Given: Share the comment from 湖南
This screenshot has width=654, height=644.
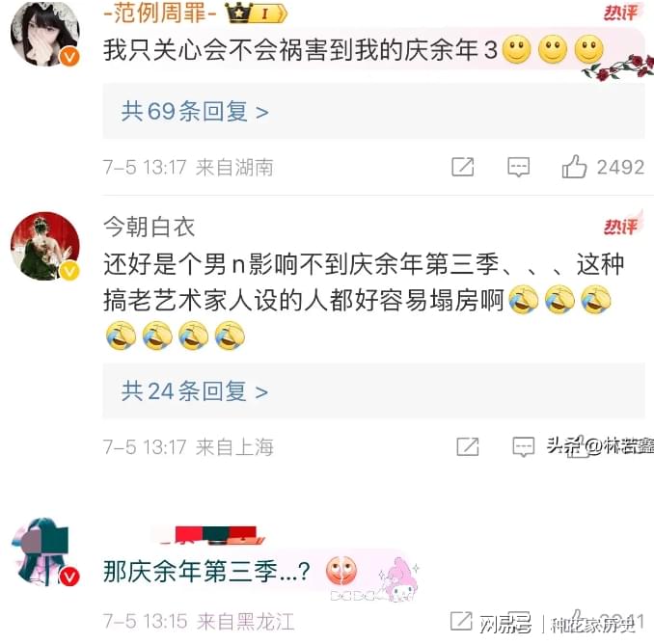Looking at the screenshot, I should [463, 167].
